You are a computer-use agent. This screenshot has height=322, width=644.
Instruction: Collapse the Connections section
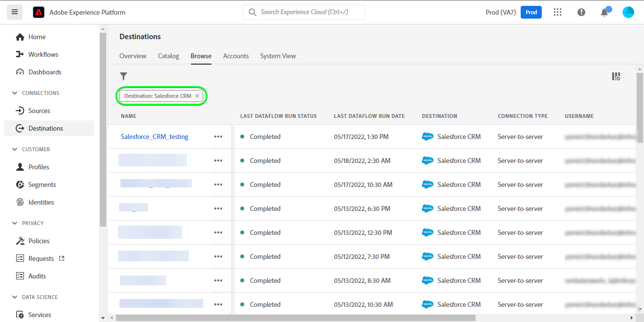(x=15, y=93)
